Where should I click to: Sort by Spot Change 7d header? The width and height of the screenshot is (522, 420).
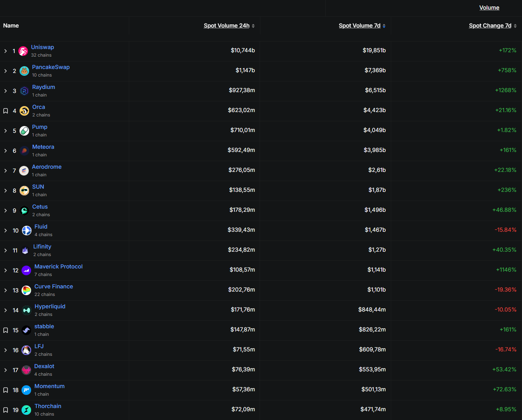click(490, 26)
